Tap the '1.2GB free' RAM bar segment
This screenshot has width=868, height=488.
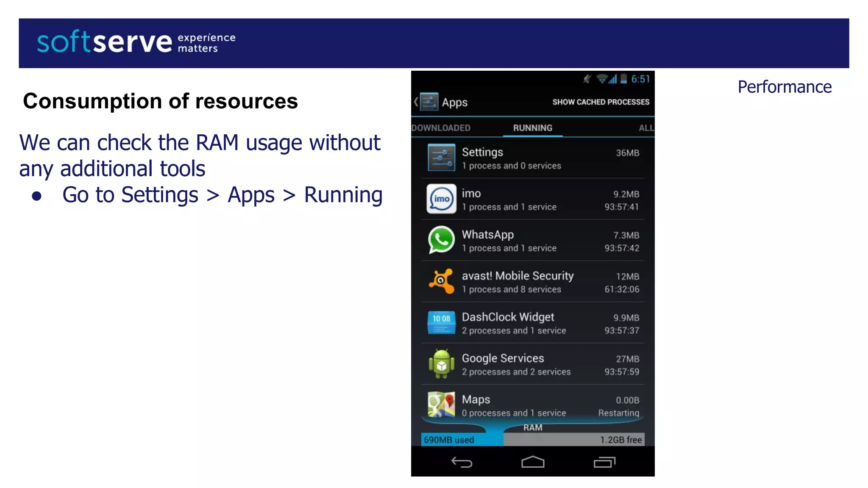574,439
